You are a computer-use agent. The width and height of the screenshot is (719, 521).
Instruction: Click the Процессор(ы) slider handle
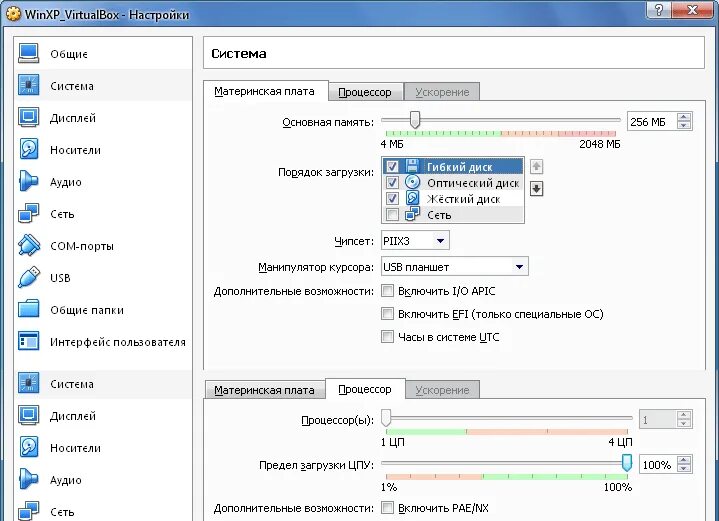click(x=386, y=418)
